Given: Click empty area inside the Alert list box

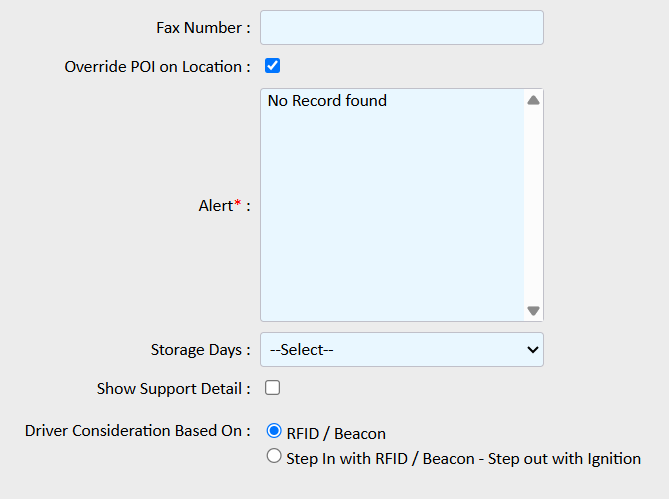Looking at the screenshot, I should [390, 220].
